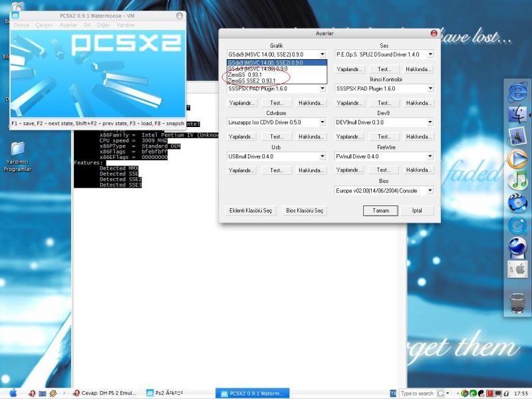Open the Apple start menu on taskbar
The height and width of the screenshot is (399, 532).
[13, 393]
